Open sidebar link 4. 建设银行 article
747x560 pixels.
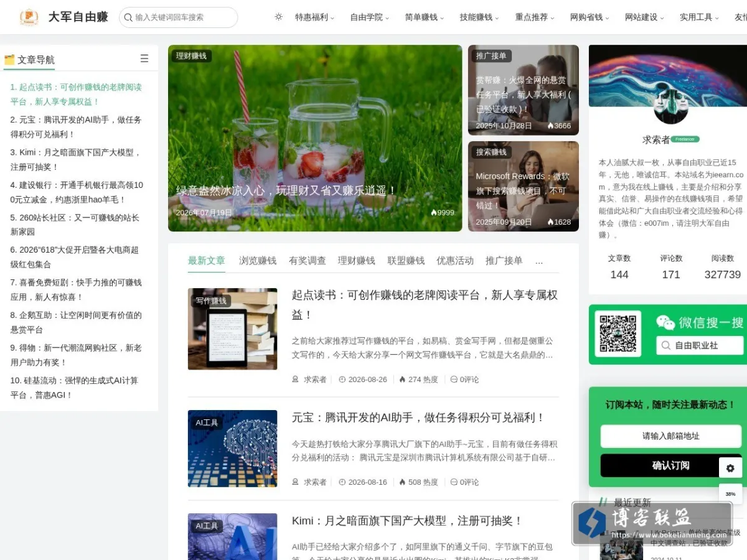pyautogui.click(x=77, y=192)
